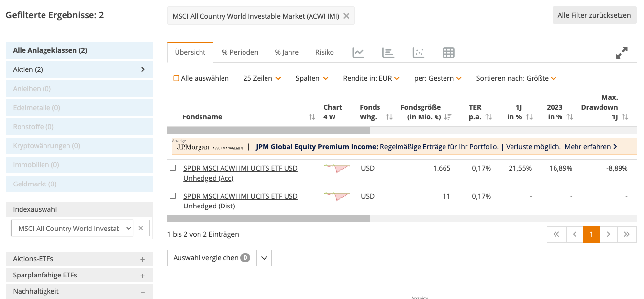Open SPDR MSCI ACWI IMI (Acc) link
The image size is (644, 299).
coord(240,173)
